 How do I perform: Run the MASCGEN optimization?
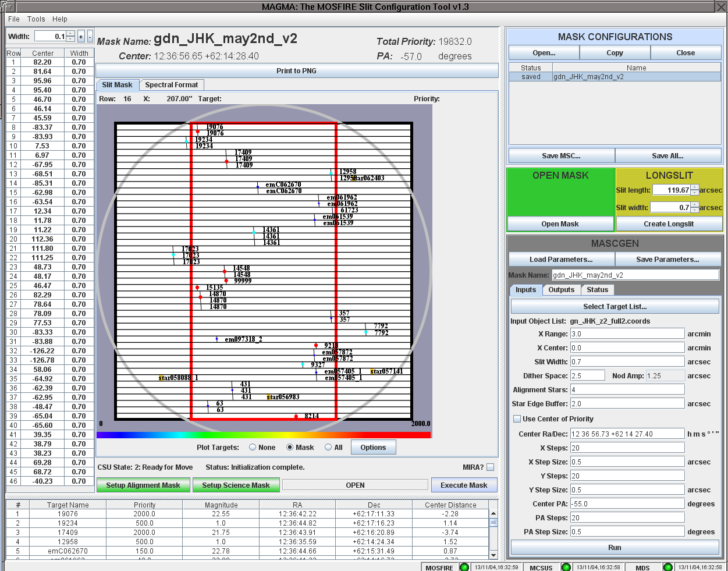pos(615,548)
